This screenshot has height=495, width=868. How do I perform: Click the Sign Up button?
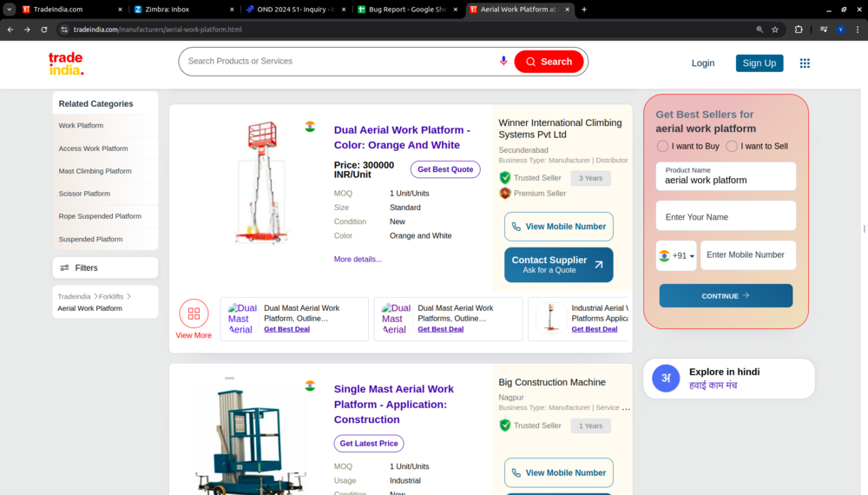[x=759, y=63]
